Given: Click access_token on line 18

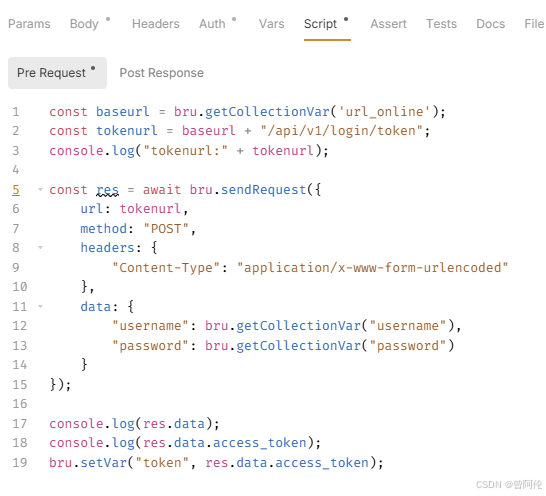Looking at the screenshot, I should 259,443.
